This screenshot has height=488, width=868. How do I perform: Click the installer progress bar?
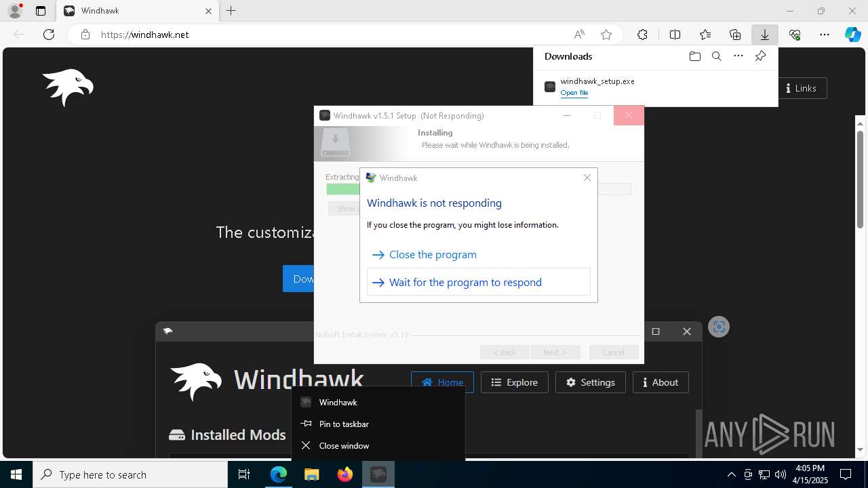click(479, 189)
